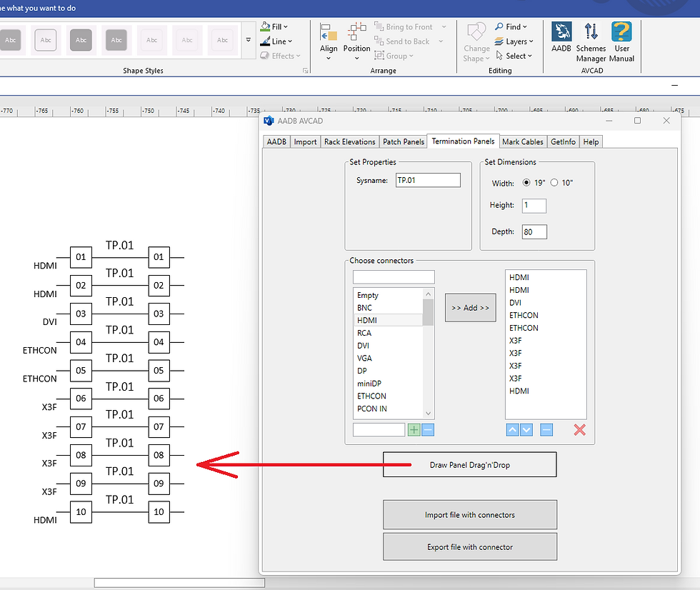Clear all connectors with the red X

579,430
